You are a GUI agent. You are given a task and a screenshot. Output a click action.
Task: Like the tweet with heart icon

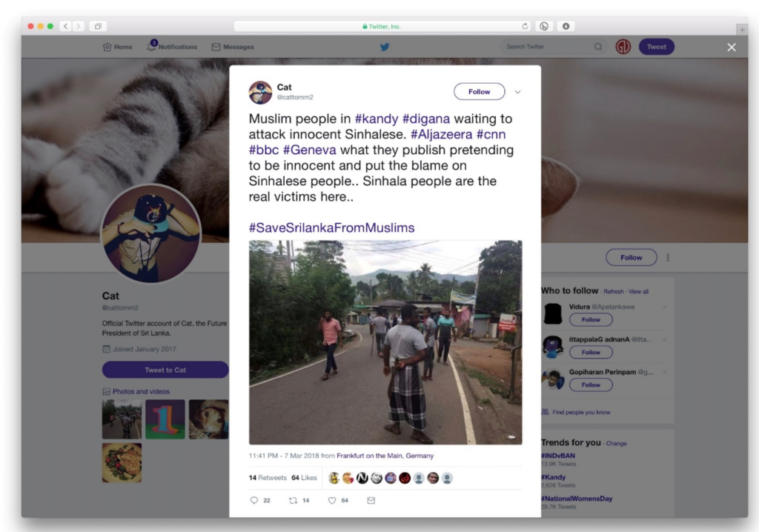point(332,501)
